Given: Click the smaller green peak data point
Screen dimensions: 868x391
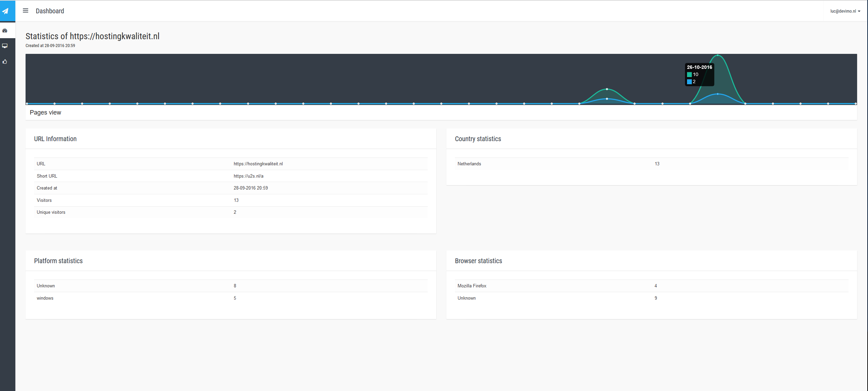Looking at the screenshot, I should point(607,89).
